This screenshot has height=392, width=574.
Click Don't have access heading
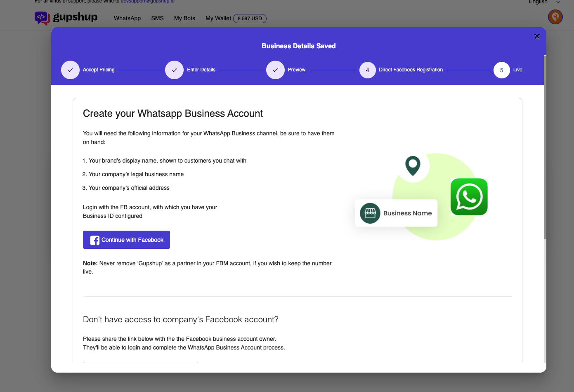click(181, 319)
